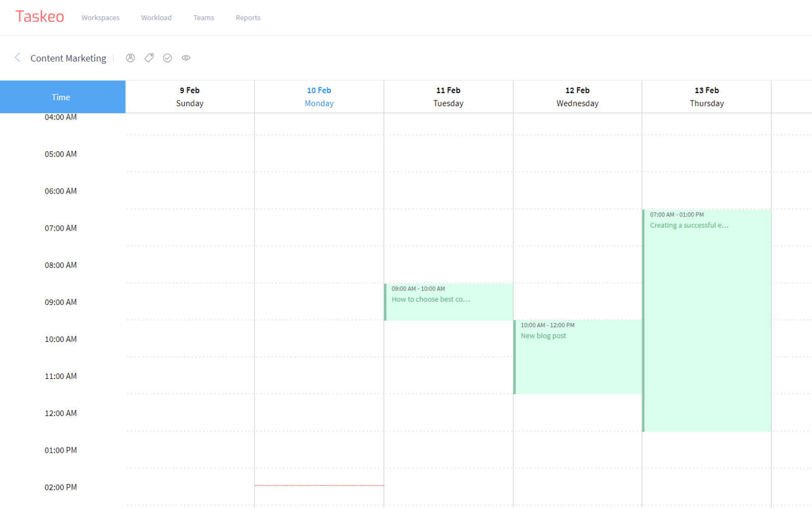Viewport: 812px width, 508px height.
Task: Open the Workload section
Action: 156,17
